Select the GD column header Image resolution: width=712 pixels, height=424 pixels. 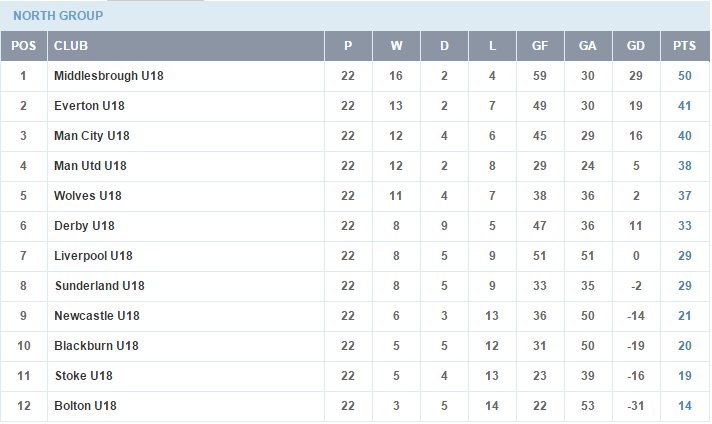(636, 46)
